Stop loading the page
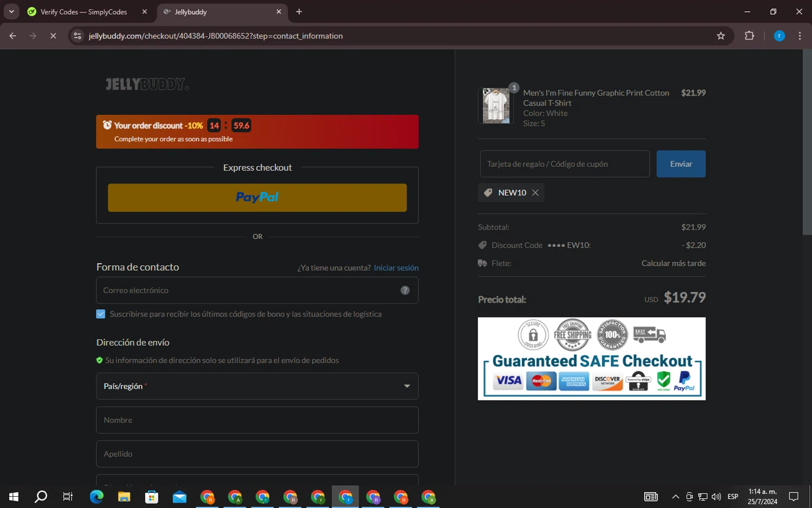The width and height of the screenshot is (812, 508). pos(53,36)
